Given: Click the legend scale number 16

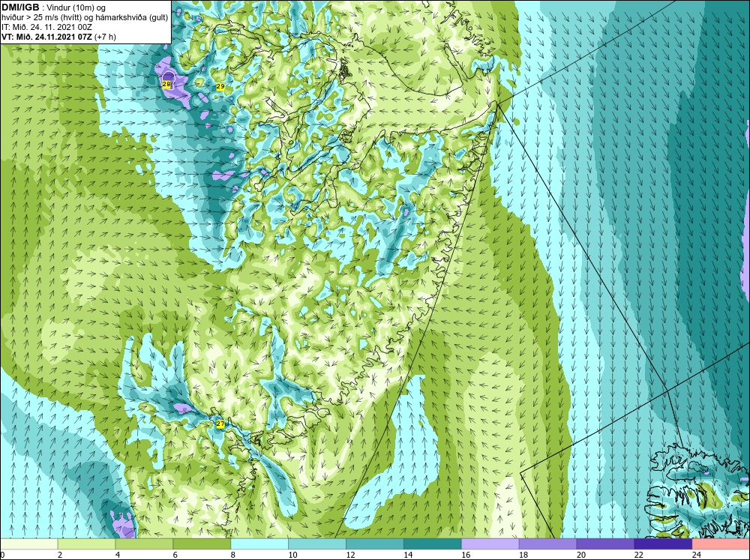Looking at the screenshot, I should (466, 555).
